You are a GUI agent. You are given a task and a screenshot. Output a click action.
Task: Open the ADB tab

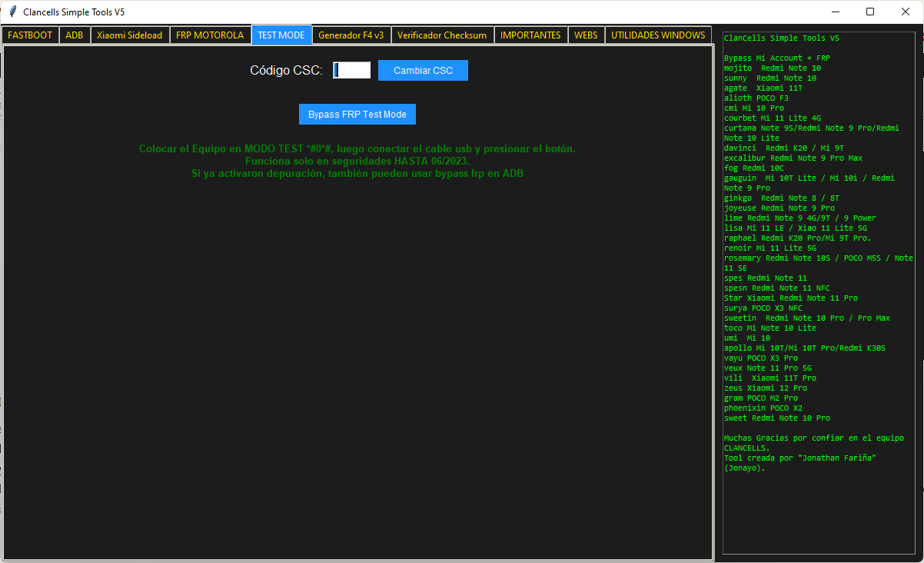[x=75, y=35]
